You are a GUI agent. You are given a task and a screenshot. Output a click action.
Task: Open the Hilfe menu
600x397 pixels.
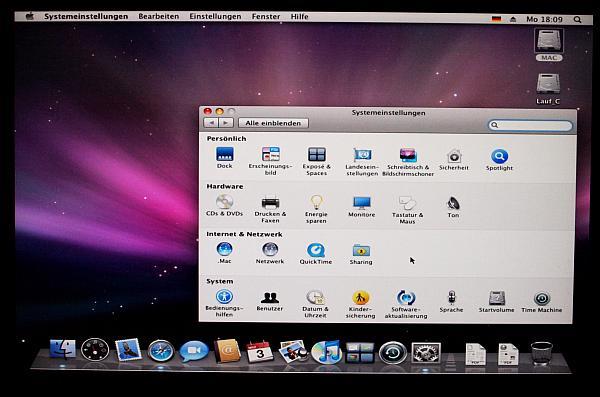click(300, 16)
